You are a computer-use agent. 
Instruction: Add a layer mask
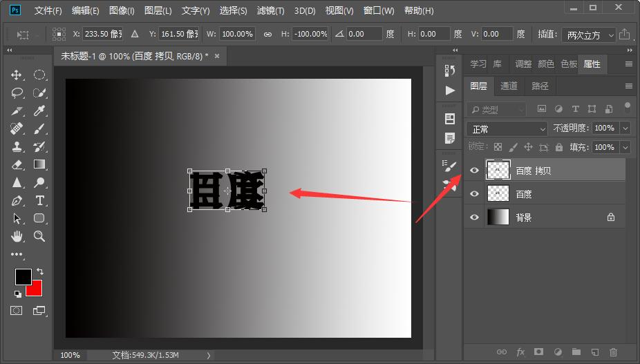539,352
